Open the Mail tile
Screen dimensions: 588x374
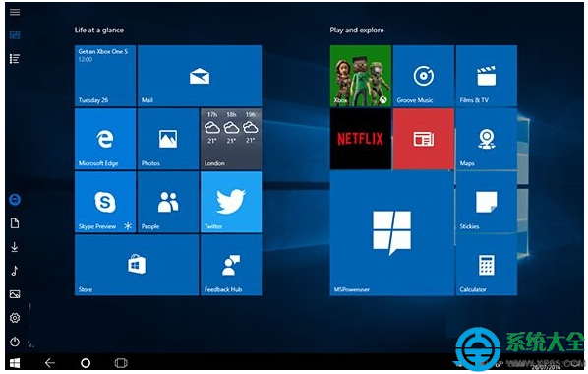coord(200,76)
